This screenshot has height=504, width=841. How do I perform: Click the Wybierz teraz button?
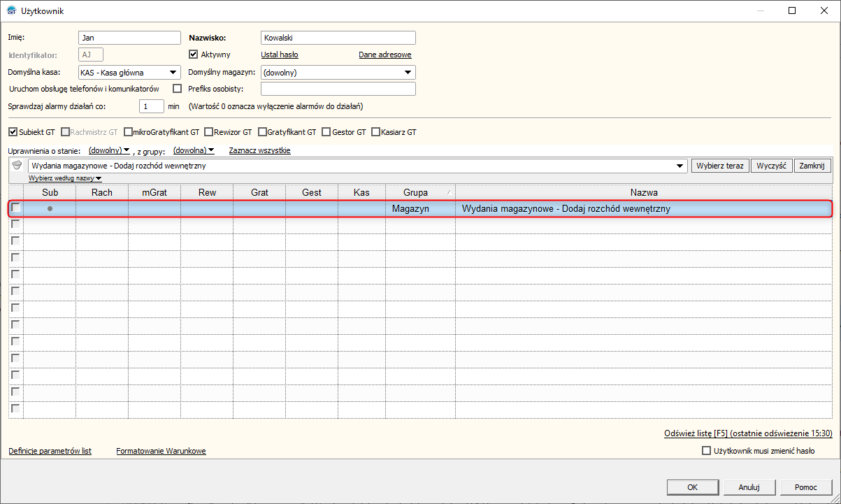coord(720,166)
